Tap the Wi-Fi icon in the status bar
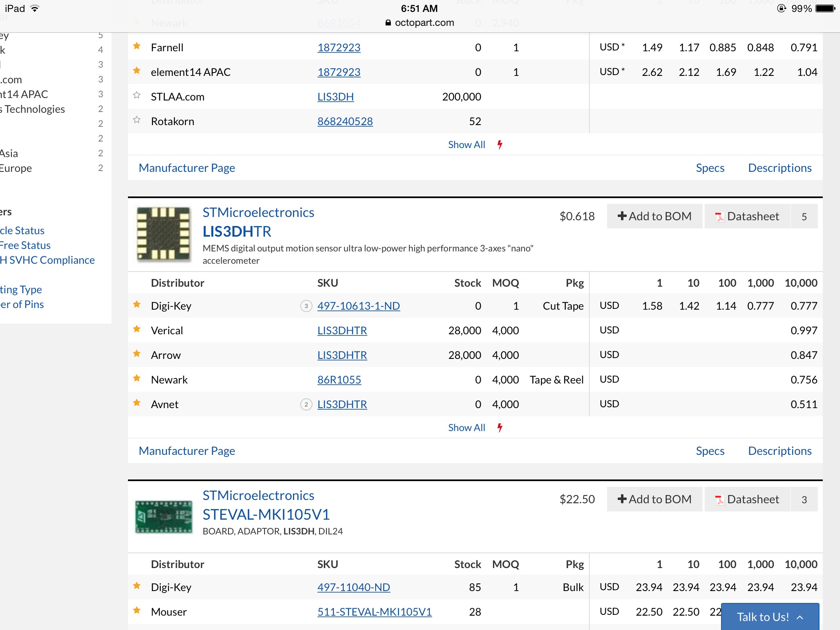This screenshot has width=840, height=630. click(35, 9)
